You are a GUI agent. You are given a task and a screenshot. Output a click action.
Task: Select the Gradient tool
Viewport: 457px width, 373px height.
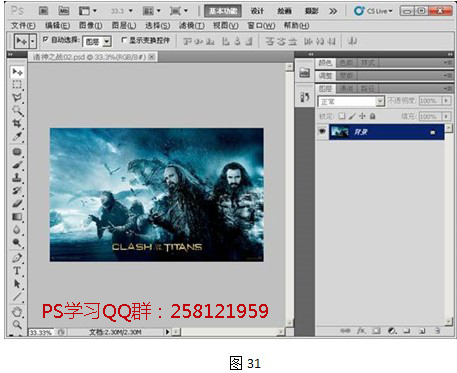point(17,217)
